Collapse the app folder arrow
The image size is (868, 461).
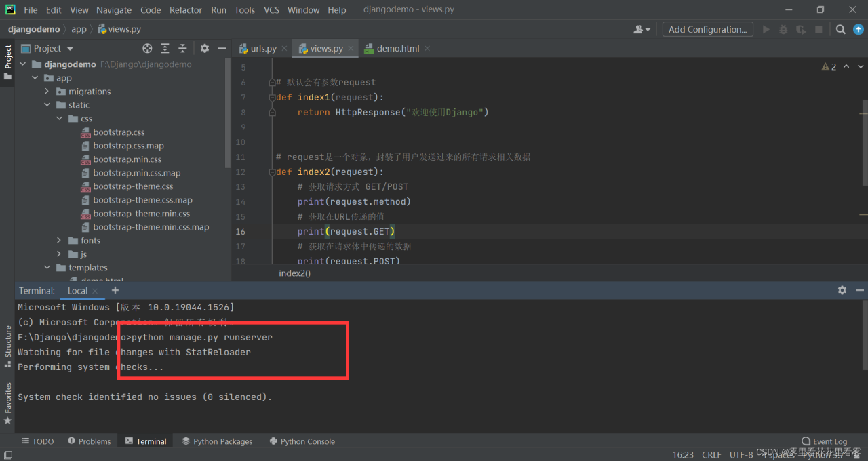tap(35, 78)
